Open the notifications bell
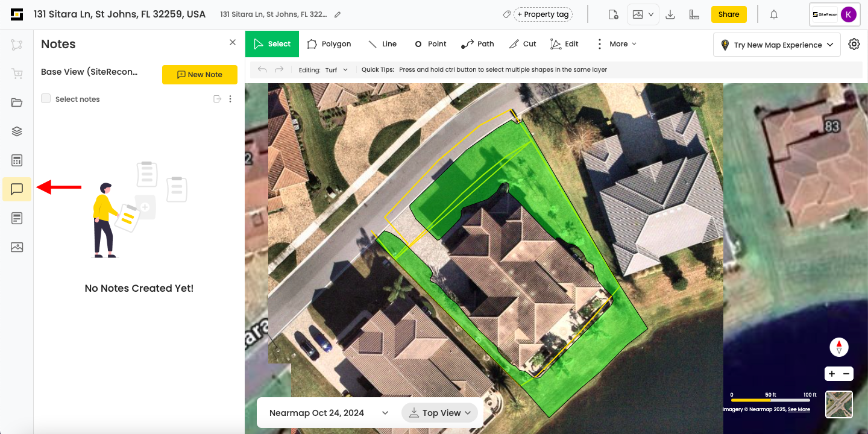 (x=774, y=14)
